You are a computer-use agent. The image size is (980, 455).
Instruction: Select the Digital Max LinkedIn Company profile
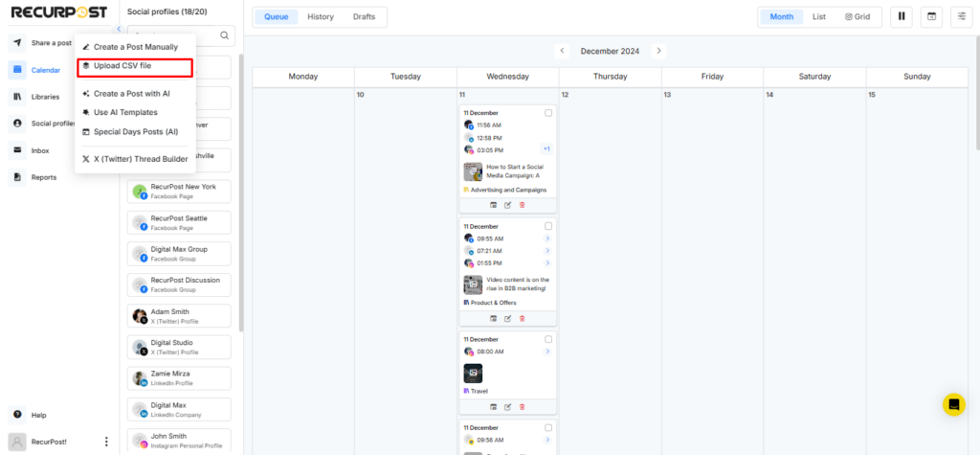pyautogui.click(x=179, y=409)
